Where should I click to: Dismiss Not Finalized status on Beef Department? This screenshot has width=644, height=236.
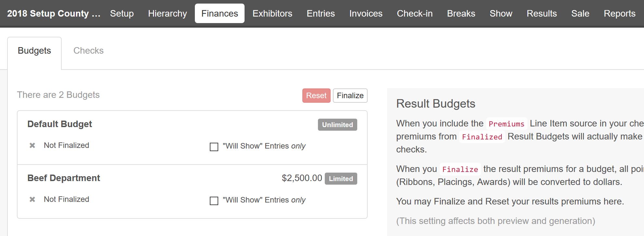(32, 199)
